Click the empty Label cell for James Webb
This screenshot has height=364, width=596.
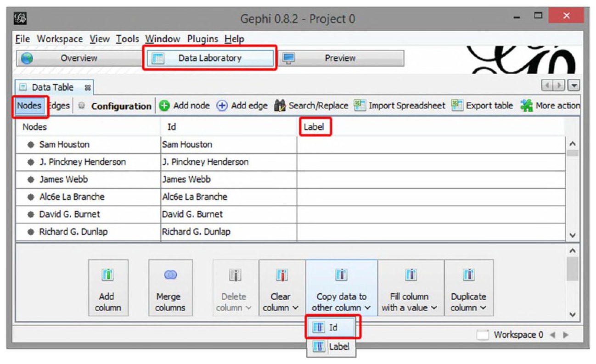coord(431,179)
